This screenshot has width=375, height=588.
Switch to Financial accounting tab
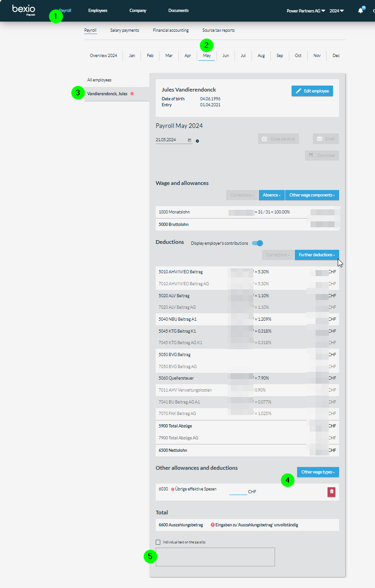coord(171,30)
